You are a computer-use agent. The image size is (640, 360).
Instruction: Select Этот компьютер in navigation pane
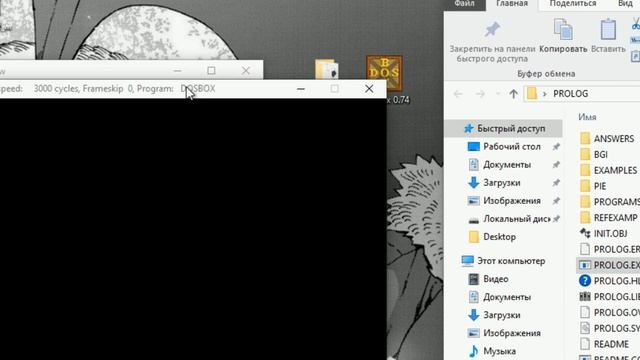(503, 261)
